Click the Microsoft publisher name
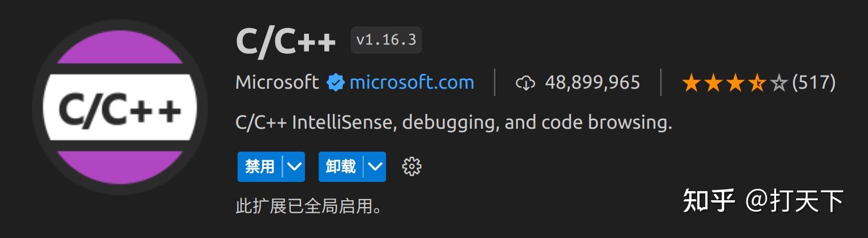The height and width of the screenshot is (238, 868). click(277, 82)
